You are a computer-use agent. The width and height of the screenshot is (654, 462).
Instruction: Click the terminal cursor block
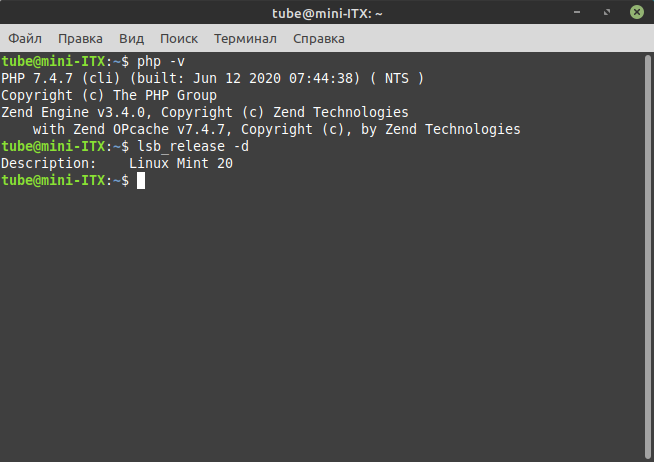[x=142, y=180]
